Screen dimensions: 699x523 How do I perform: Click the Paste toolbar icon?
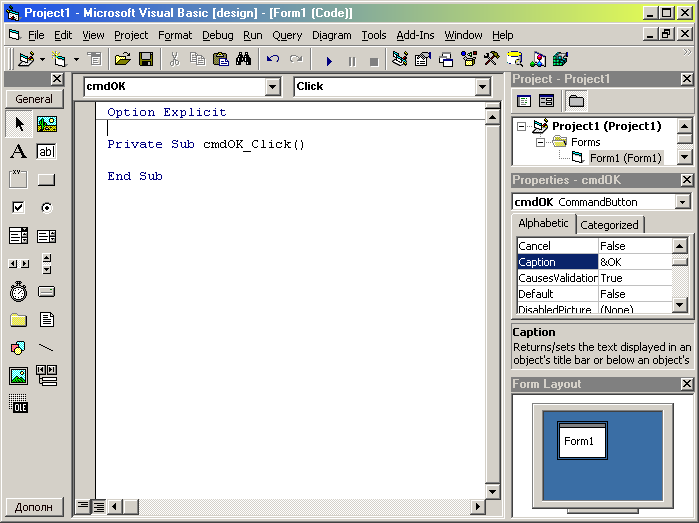(x=221, y=59)
